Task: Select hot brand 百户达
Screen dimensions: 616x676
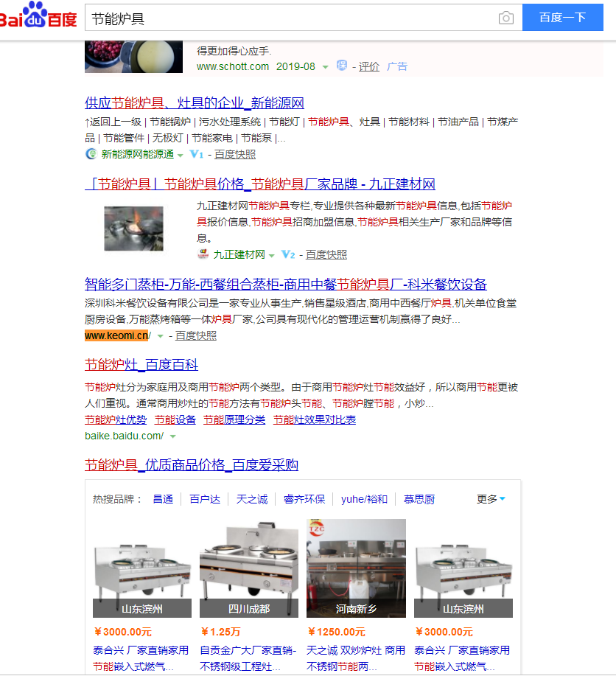Action: [205, 499]
